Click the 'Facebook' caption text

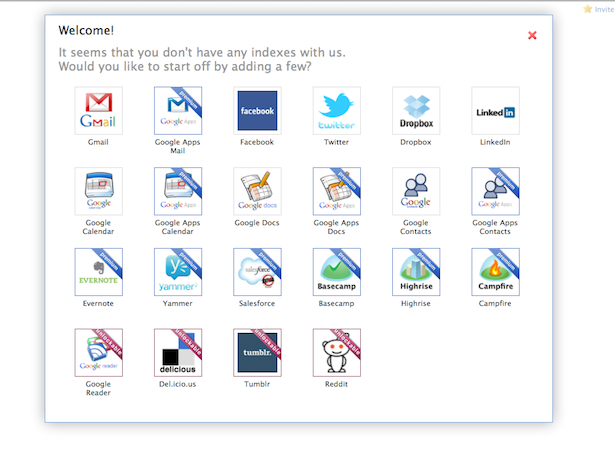point(257,142)
